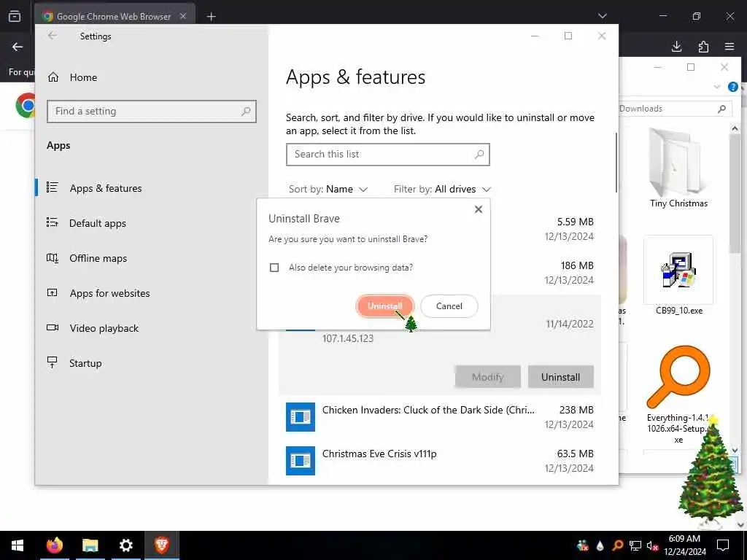The width and height of the screenshot is (747, 560).
Task: Select the Everything-1.4.1 setup file in Explorer
Action: tap(678, 394)
